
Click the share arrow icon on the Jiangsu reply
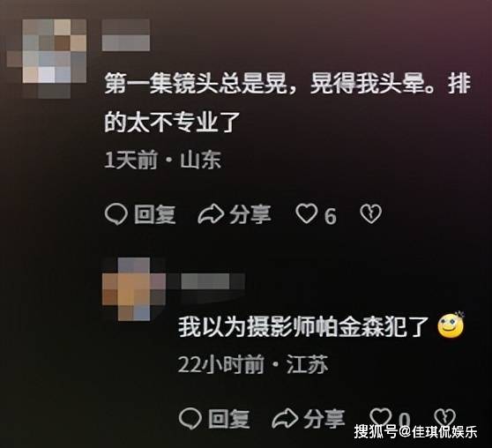285,419
